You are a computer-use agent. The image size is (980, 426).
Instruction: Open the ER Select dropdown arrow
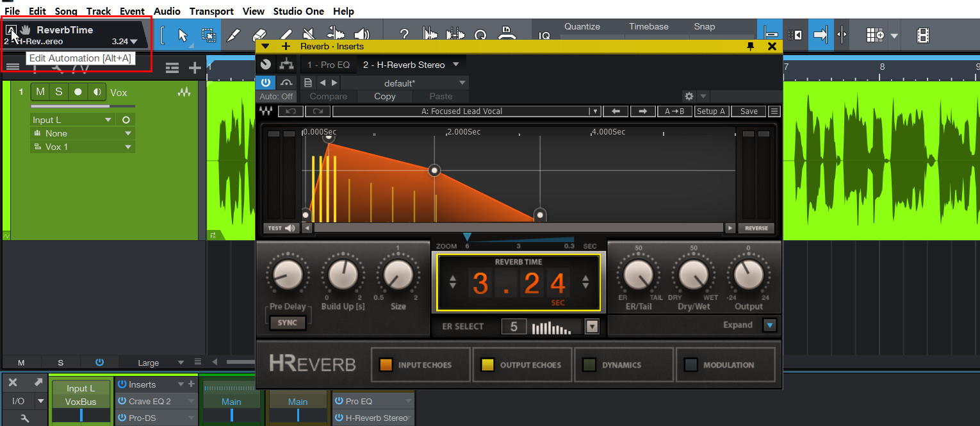point(592,327)
